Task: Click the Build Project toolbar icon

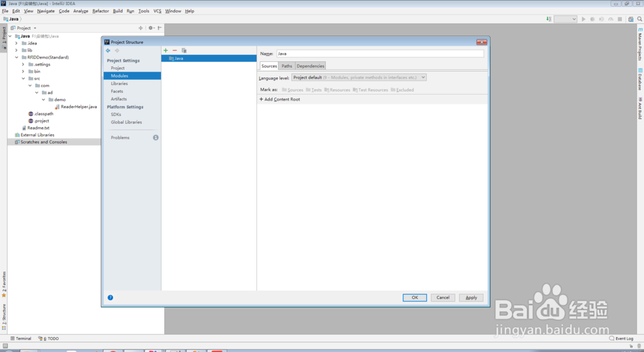Action: tap(549, 19)
